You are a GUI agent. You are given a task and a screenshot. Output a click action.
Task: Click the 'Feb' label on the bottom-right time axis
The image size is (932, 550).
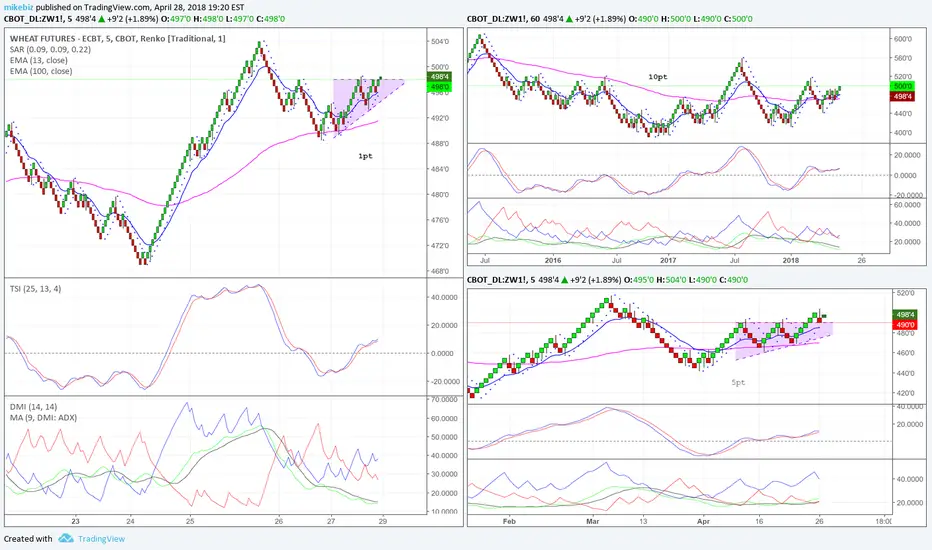[x=509, y=521]
